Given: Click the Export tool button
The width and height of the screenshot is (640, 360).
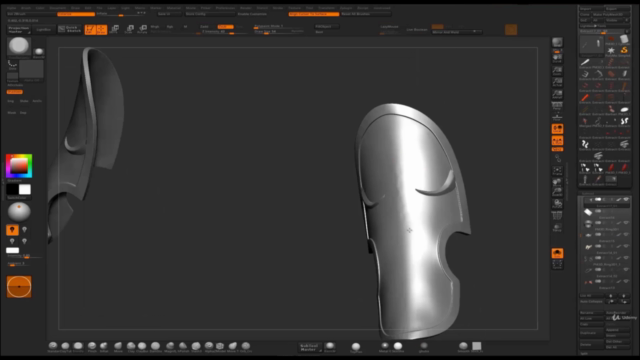Looking at the screenshot, I should click(618, 9).
